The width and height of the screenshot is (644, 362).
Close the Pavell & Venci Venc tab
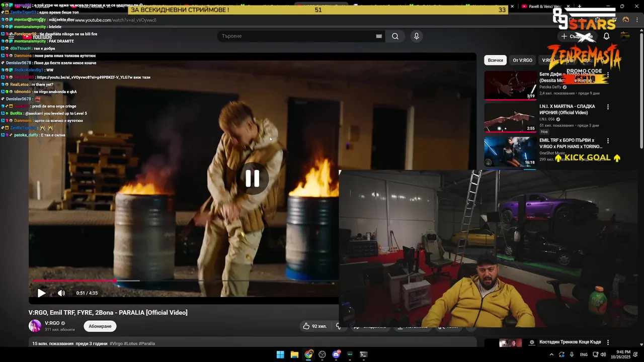[568, 7]
